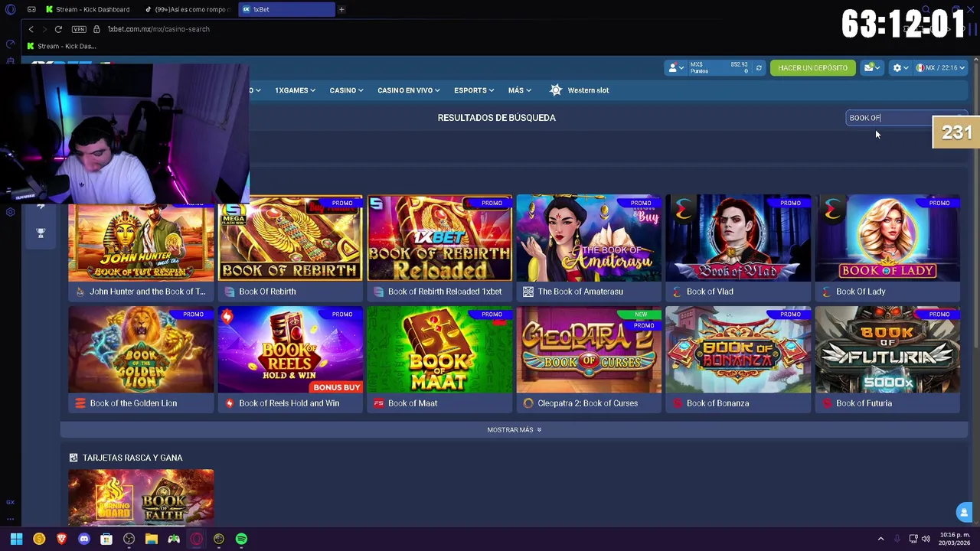Viewport: 980px width, 551px height.
Task: Open the settings gear dropdown
Action: click(x=900, y=68)
